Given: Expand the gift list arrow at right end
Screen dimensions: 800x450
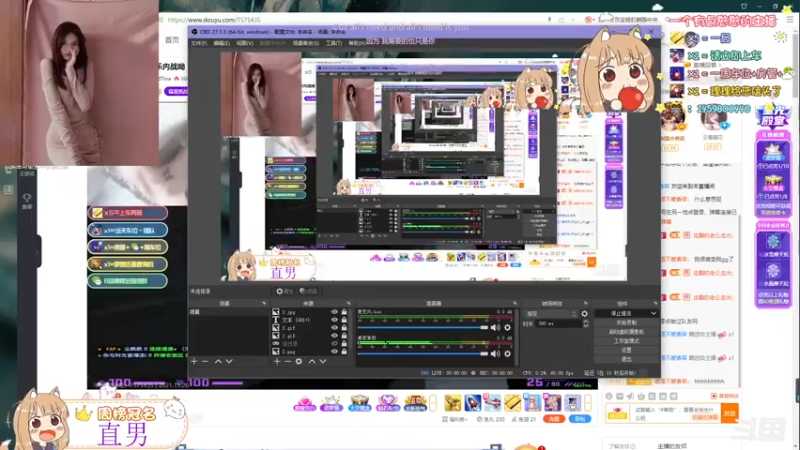Looking at the screenshot, I should click(x=588, y=403).
